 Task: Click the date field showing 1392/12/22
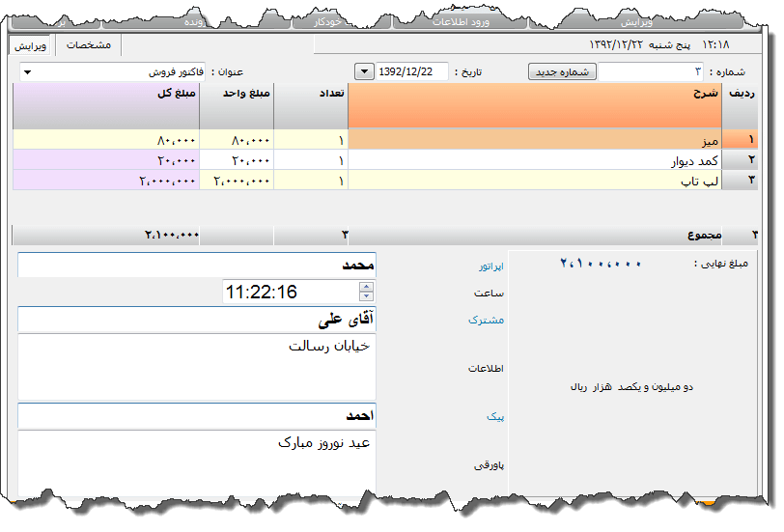[x=411, y=72]
